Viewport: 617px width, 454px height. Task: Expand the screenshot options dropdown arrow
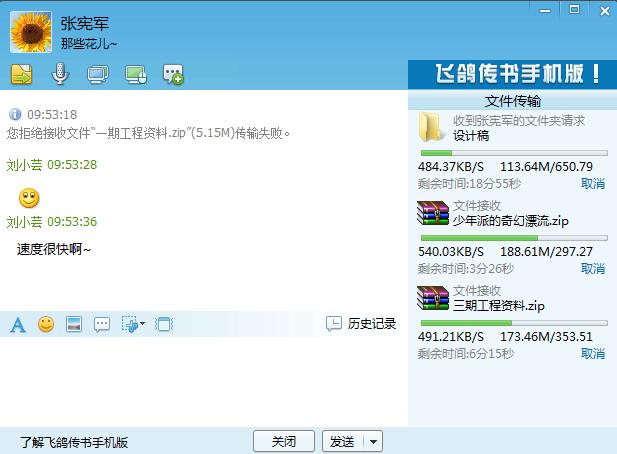[x=142, y=324]
